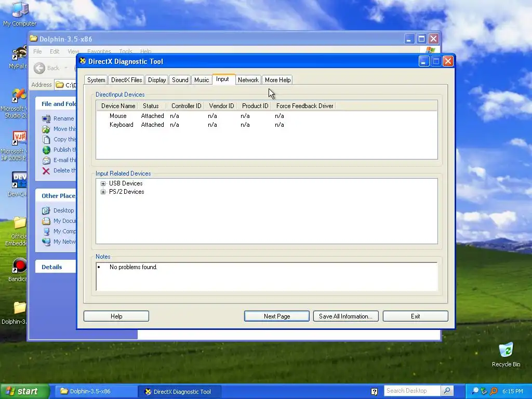This screenshot has height=399, width=532.
Task: Switch to the DirectX Files tab
Action: point(127,80)
